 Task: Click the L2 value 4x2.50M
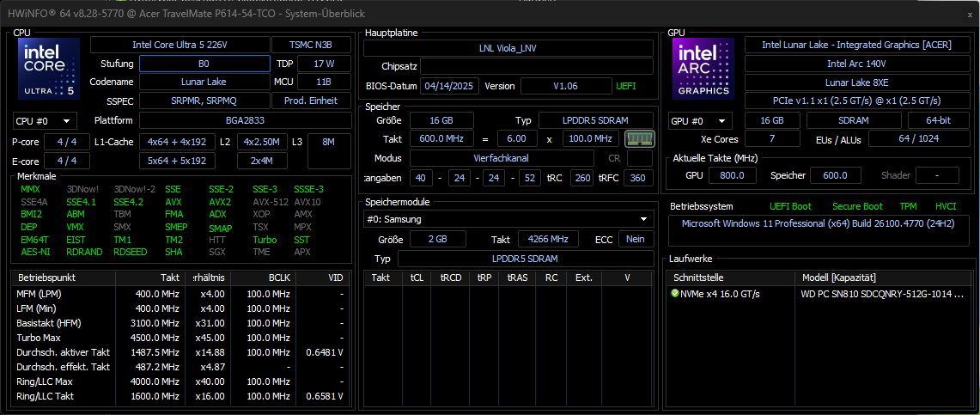tap(263, 142)
